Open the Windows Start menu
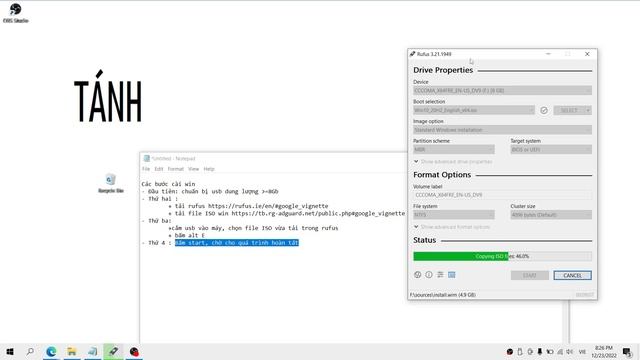This screenshot has height=360, width=640. (10, 351)
